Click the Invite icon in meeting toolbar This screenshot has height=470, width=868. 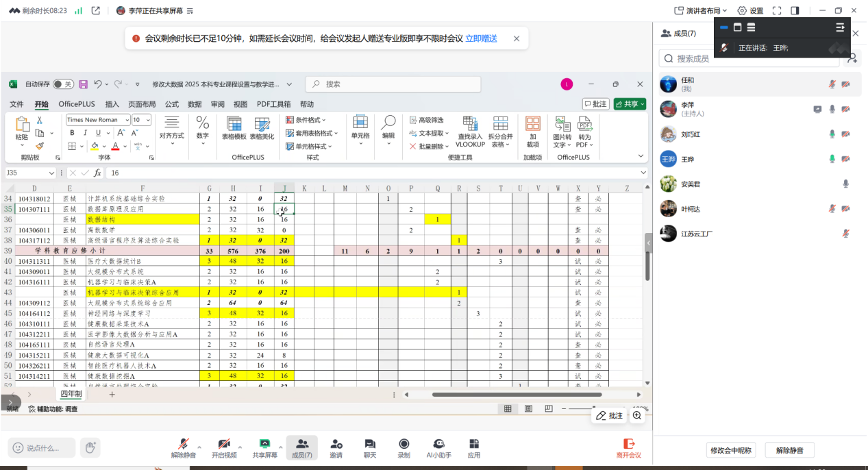click(336, 445)
